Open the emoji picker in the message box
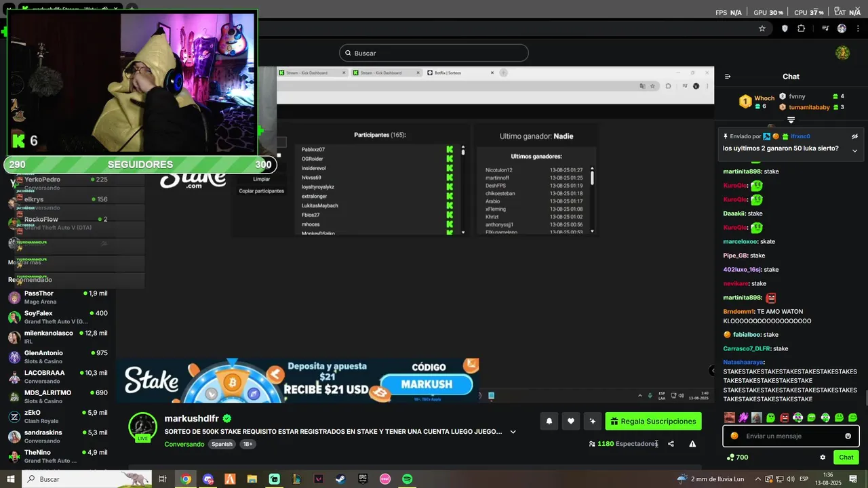 (848, 436)
